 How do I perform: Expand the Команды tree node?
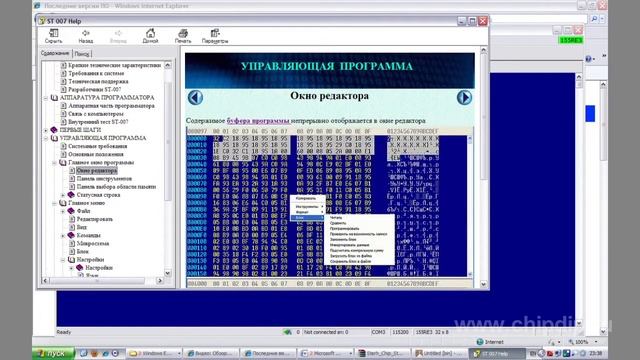pos(63,236)
